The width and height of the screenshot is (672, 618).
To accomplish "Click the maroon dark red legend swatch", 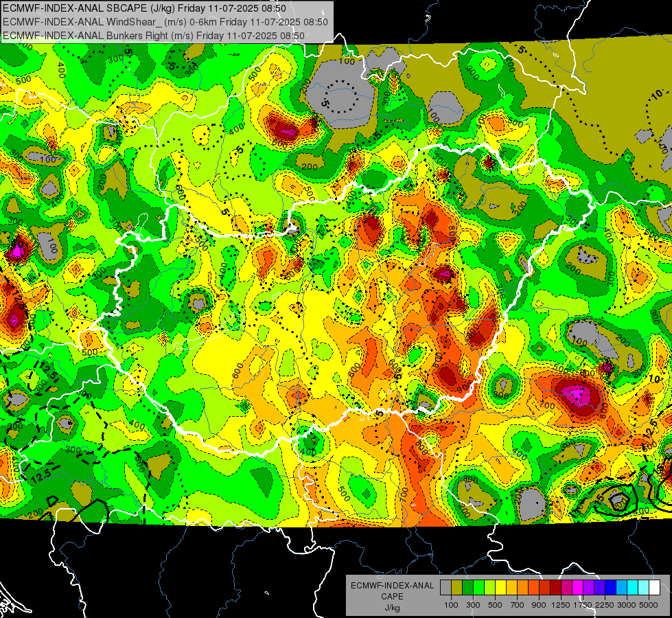I will pos(555,588).
